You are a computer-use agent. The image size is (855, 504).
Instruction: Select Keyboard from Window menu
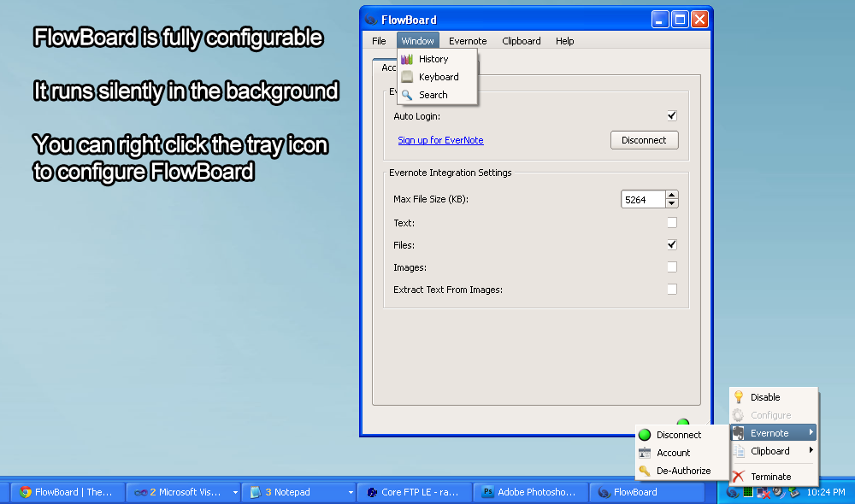coord(437,77)
